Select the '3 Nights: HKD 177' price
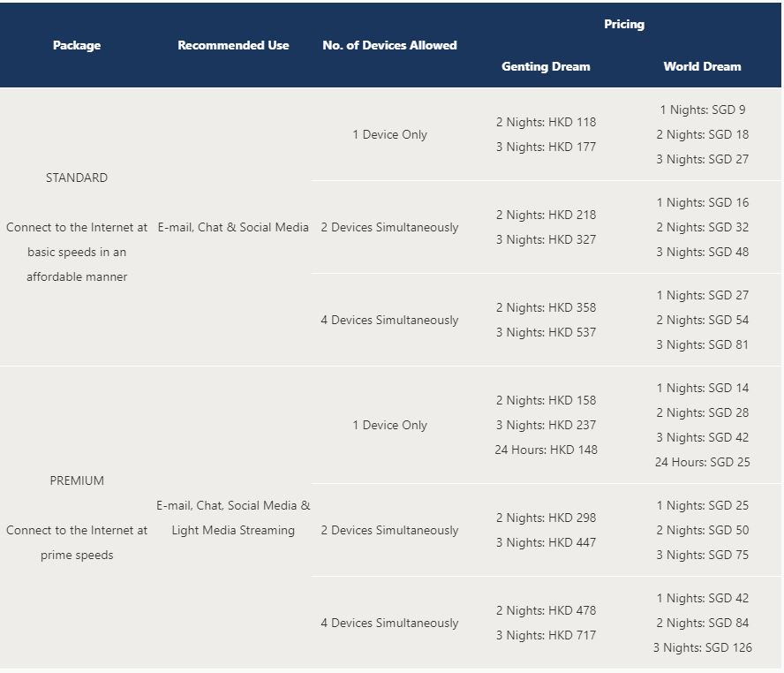 [546, 147]
